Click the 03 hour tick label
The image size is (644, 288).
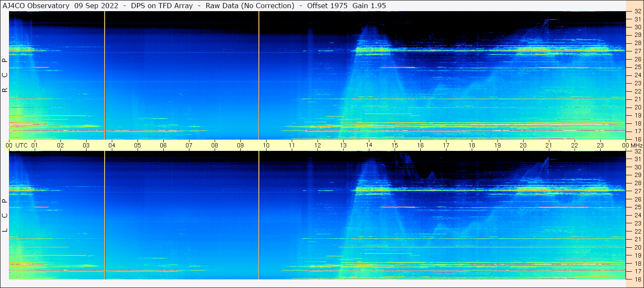click(x=86, y=145)
